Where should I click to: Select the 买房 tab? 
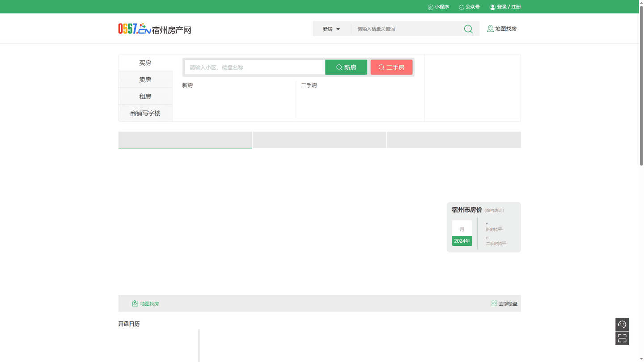click(x=145, y=63)
